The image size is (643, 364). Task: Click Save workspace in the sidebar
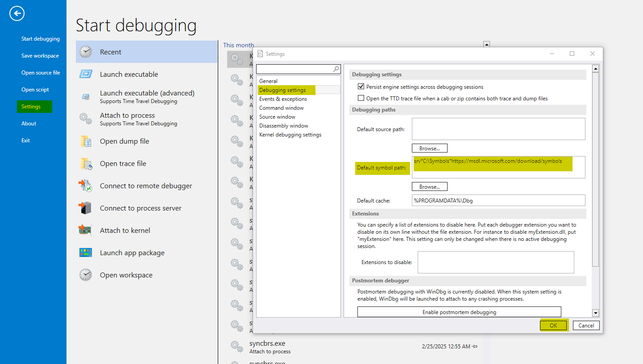point(40,56)
